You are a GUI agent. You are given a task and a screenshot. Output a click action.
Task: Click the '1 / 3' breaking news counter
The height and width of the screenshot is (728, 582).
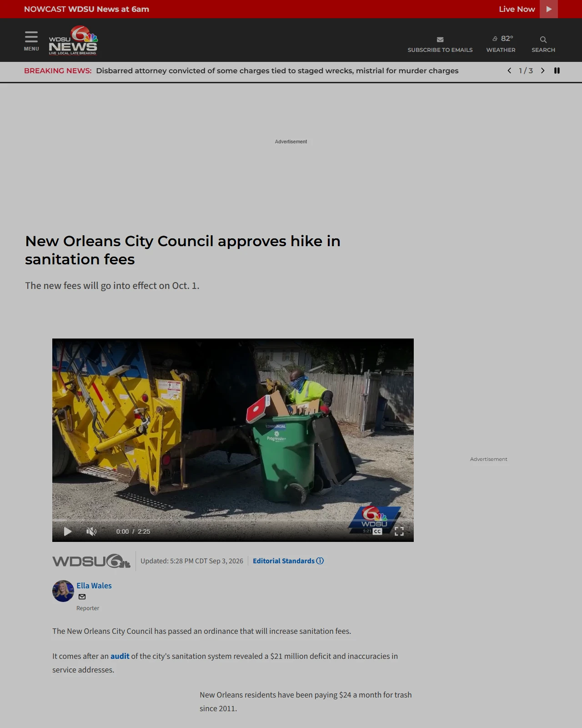[526, 71]
